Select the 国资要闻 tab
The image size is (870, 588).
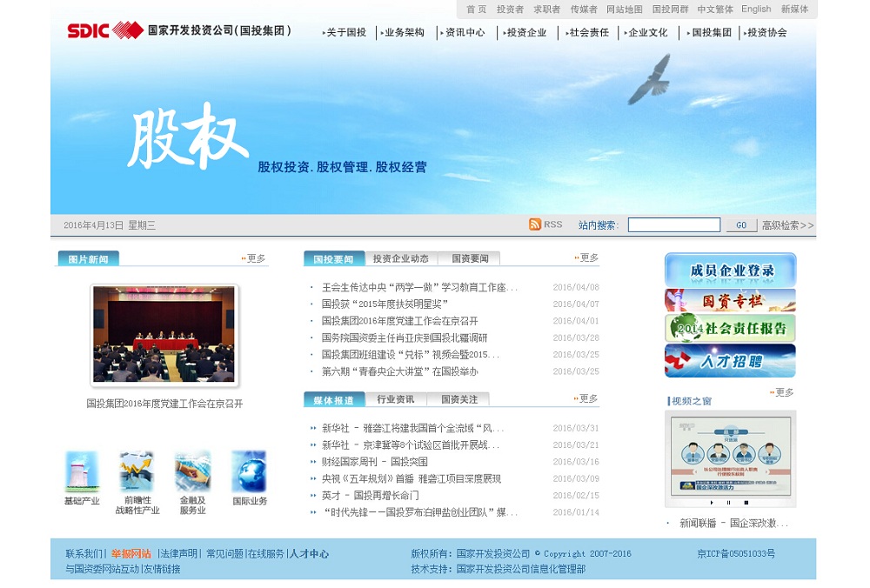click(470, 258)
